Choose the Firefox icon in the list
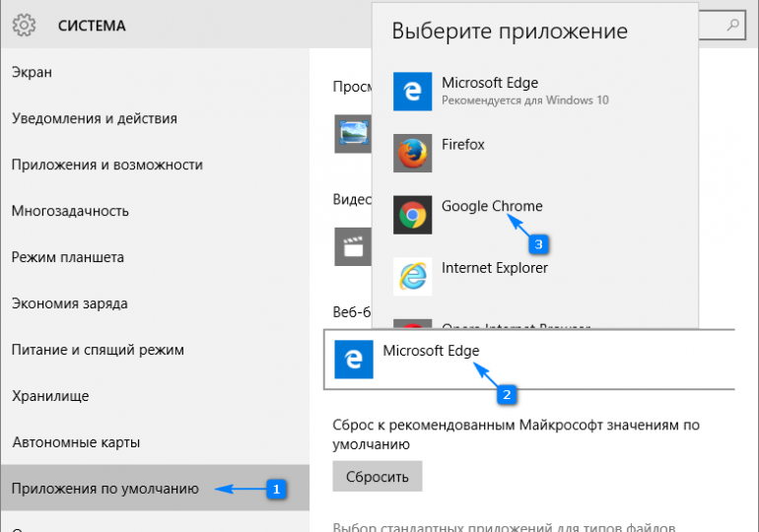759x532 pixels. point(411,153)
